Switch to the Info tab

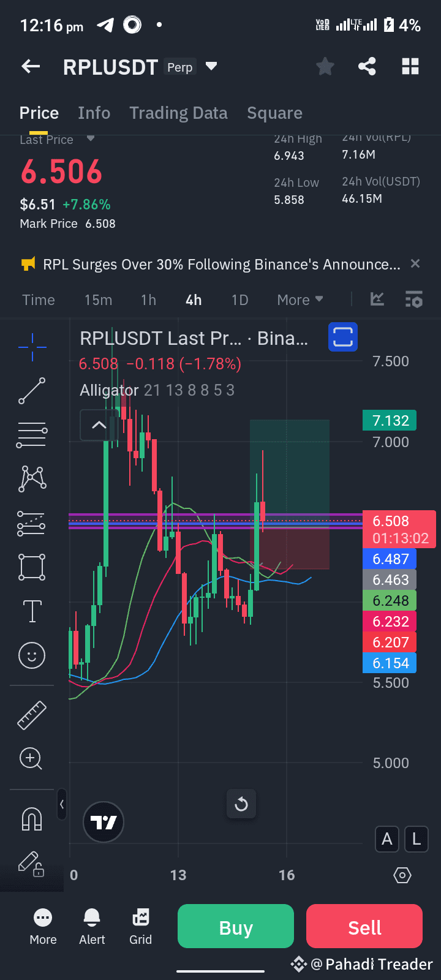94,113
